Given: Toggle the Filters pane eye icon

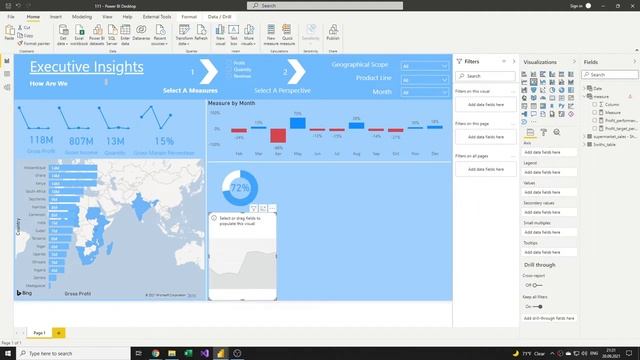Looking at the screenshot, I should tap(504, 61).
